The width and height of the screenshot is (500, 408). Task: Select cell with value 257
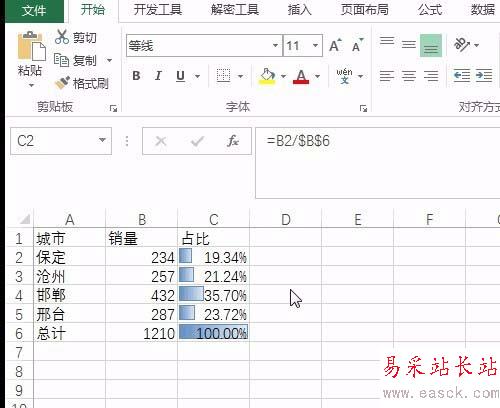click(142, 276)
